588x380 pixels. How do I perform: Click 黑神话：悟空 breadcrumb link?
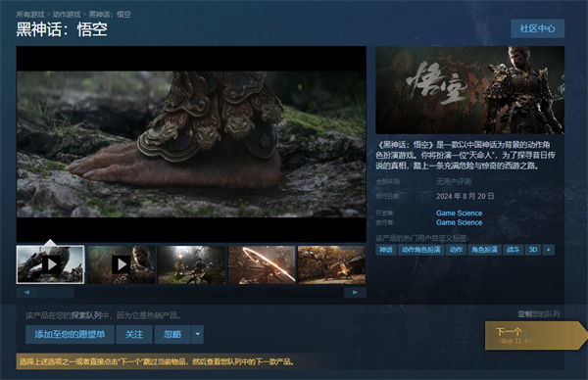(x=110, y=15)
